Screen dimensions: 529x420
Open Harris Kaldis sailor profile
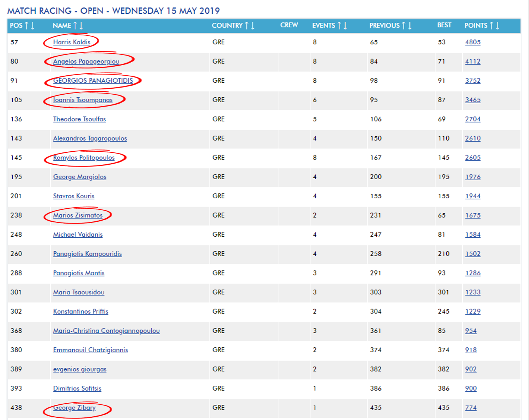(72, 42)
